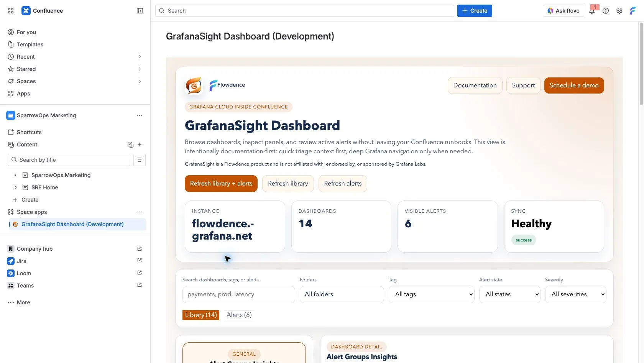Expand the Recent chevron

point(140,57)
